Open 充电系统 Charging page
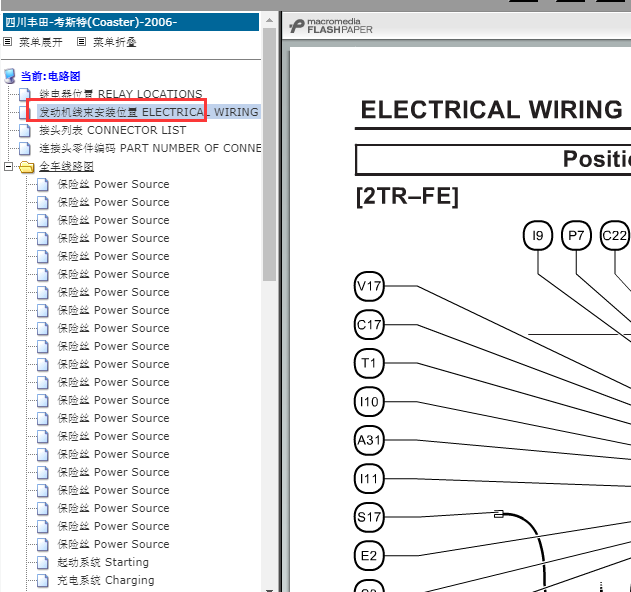This screenshot has height=592, width=631. coord(105,580)
